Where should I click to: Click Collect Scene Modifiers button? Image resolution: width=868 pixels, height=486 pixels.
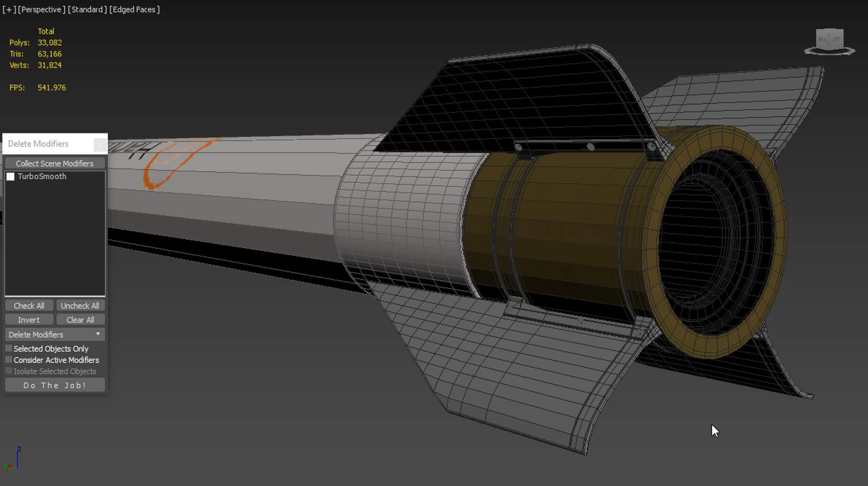55,163
